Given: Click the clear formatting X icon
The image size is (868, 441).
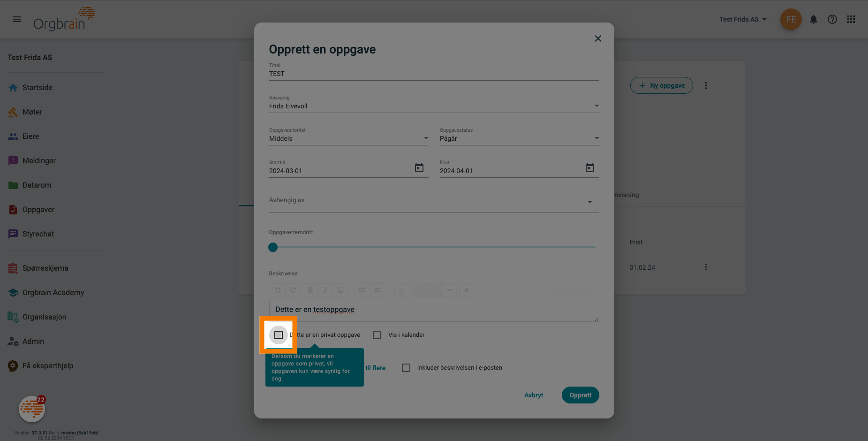Looking at the screenshot, I should coord(466,290).
